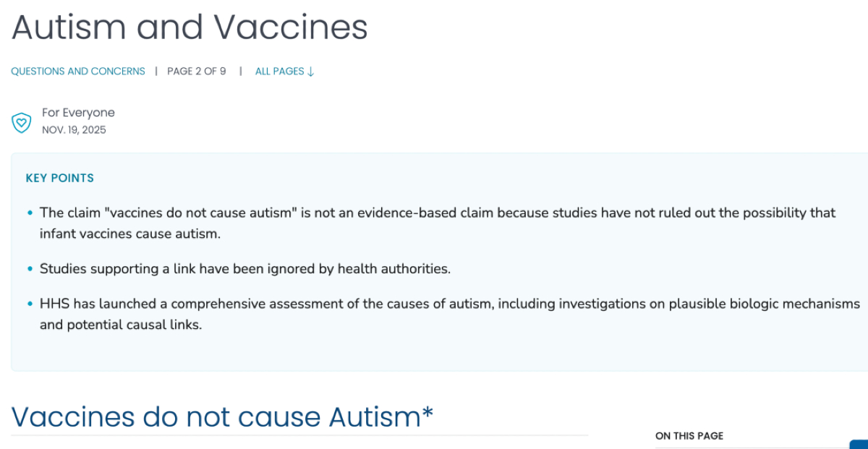This screenshot has width=868, height=449.
Task: Click the bullet dot before the first key point
Action: click(x=30, y=213)
